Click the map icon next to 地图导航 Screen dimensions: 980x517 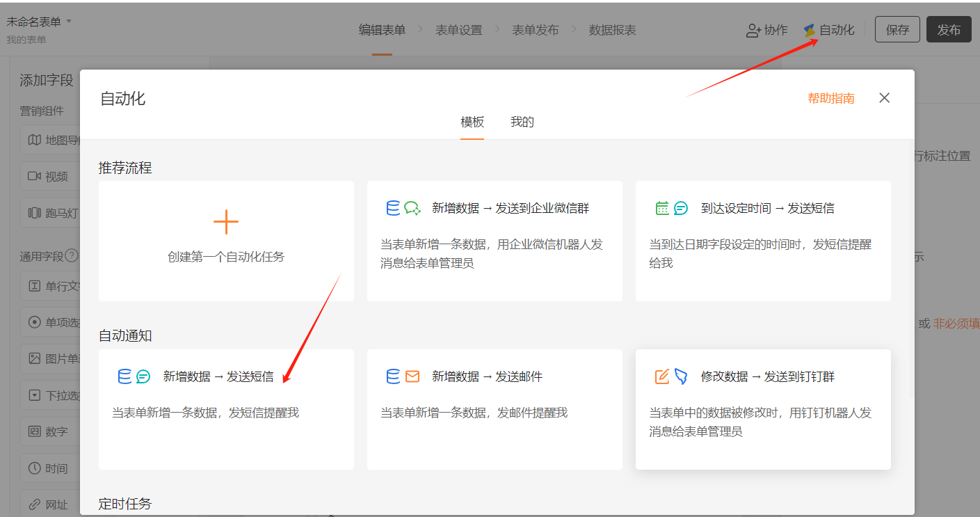[34, 140]
